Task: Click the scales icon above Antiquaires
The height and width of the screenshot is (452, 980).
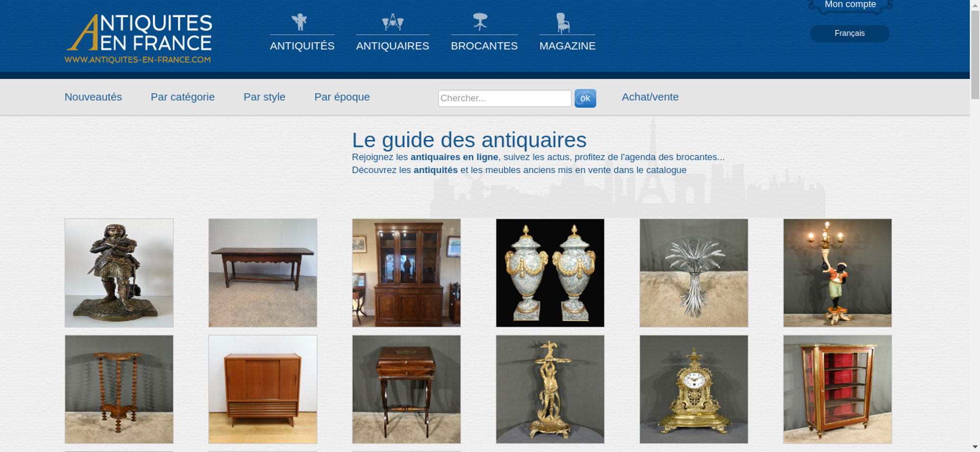Action: pyautogui.click(x=392, y=22)
